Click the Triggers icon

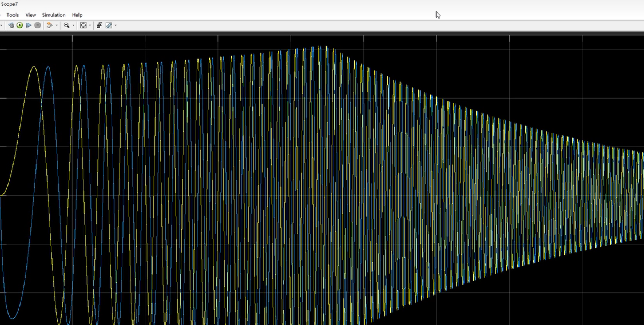(x=99, y=25)
